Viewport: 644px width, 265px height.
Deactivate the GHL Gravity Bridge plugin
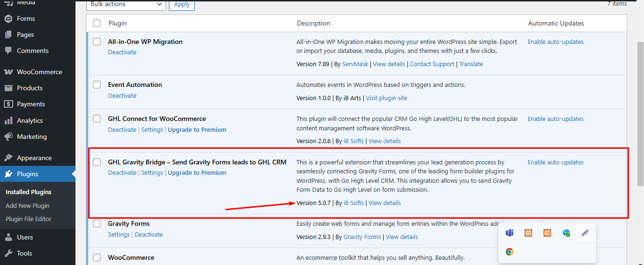122,173
